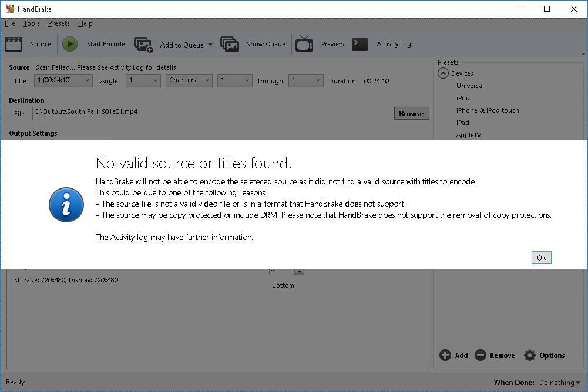Collapse the Devices preset group
588x392 pixels.
[x=443, y=73]
